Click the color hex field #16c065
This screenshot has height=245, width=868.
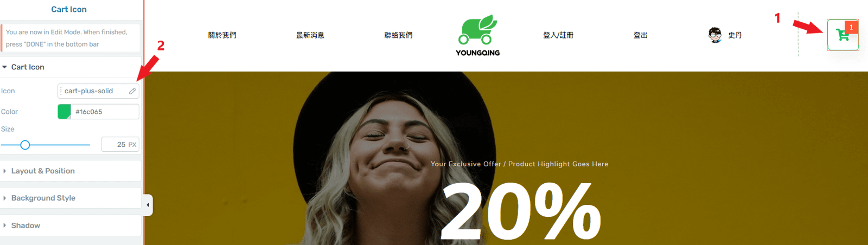105,112
